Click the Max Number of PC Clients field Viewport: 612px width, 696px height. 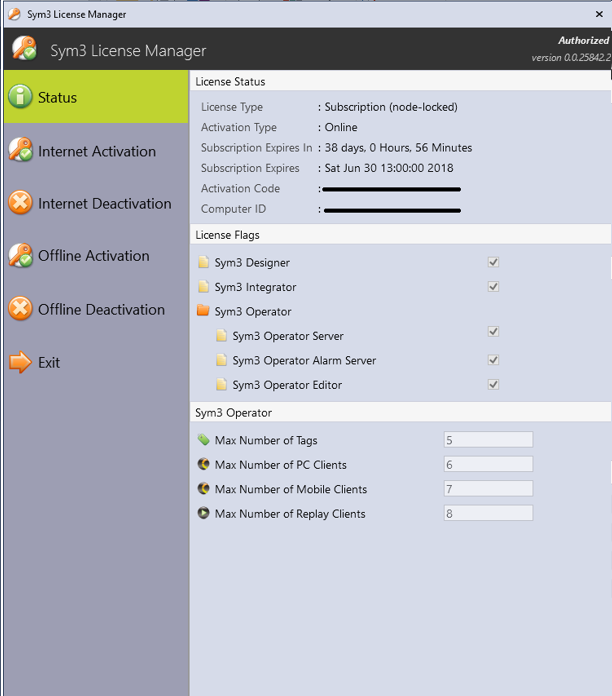(488, 464)
